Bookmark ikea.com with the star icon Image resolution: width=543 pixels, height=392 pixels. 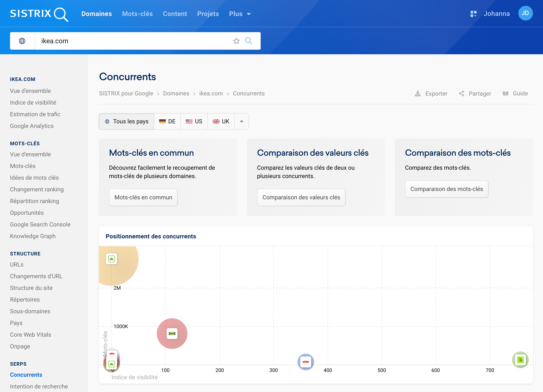click(x=236, y=41)
